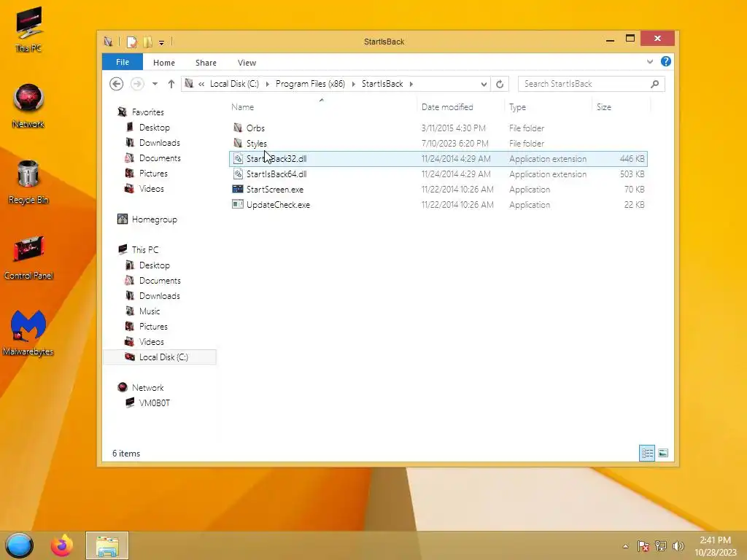747x560 pixels.
Task: Click Properties quick access toolbar icon
Action: pyautogui.click(x=131, y=42)
